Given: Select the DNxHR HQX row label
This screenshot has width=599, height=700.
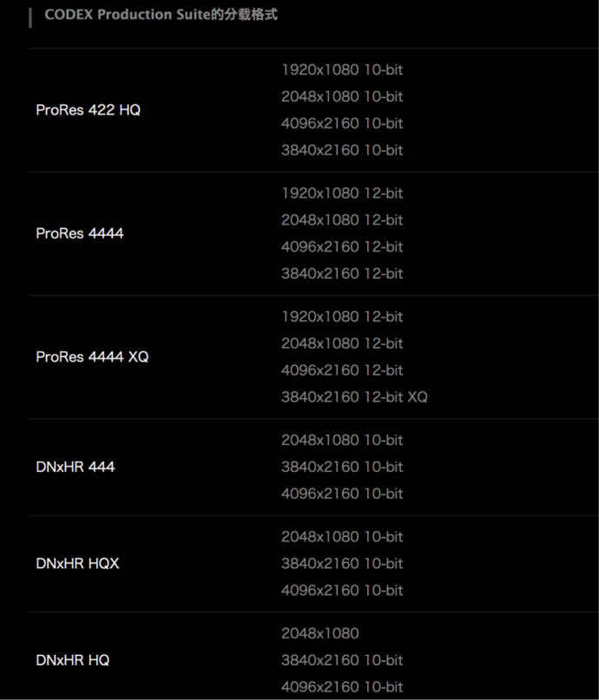Looking at the screenshot, I should click(x=77, y=564).
